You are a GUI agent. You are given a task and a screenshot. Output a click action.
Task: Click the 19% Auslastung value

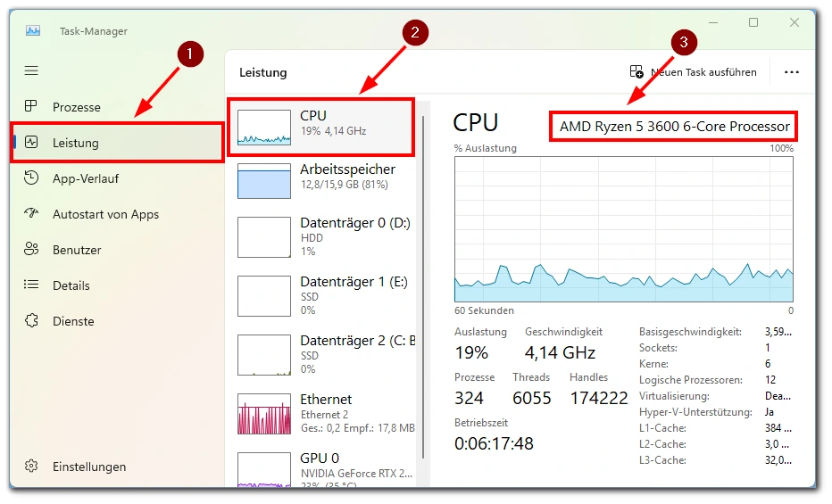click(471, 352)
